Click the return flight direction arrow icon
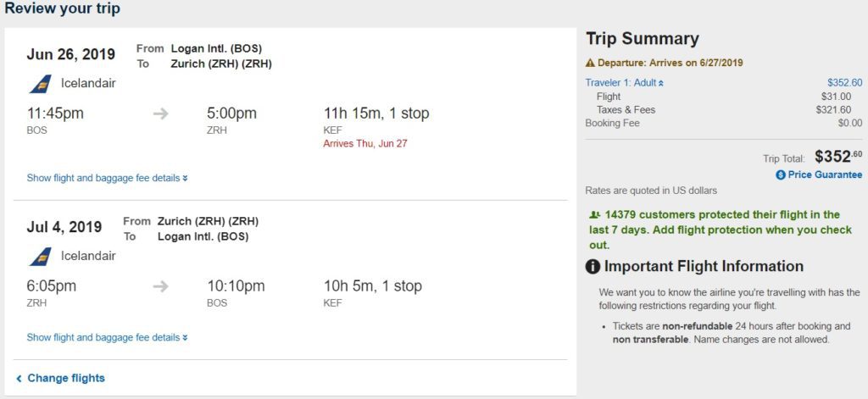Screen dimensions: 868x399 [161, 286]
